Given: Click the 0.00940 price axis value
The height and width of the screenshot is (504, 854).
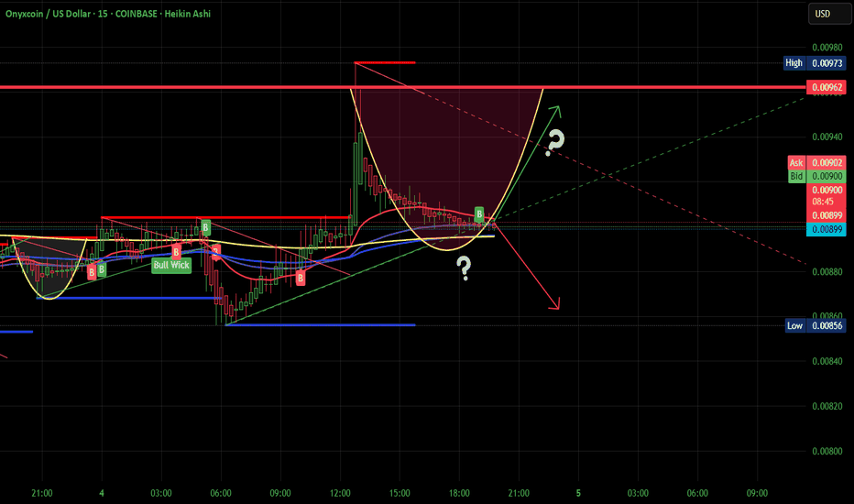Looking at the screenshot, I should tap(827, 137).
